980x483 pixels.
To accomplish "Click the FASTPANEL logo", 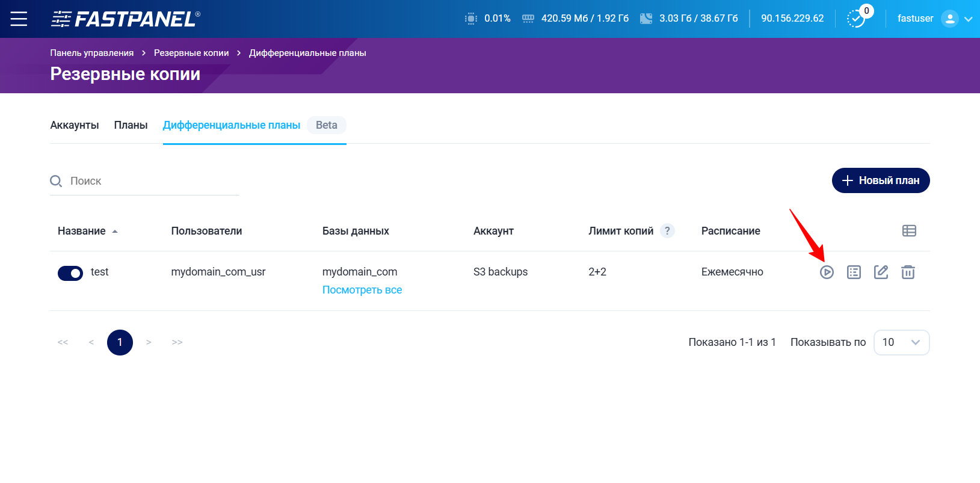I will [125, 19].
